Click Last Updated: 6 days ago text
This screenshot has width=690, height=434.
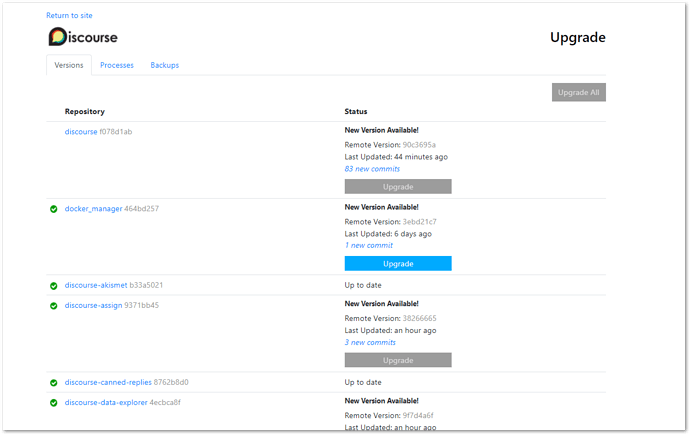point(388,234)
